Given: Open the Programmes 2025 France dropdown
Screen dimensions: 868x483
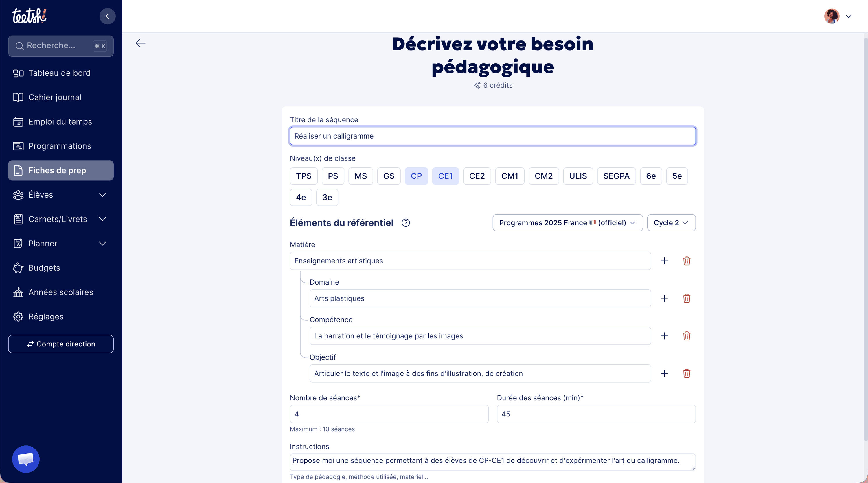Looking at the screenshot, I should click(567, 223).
